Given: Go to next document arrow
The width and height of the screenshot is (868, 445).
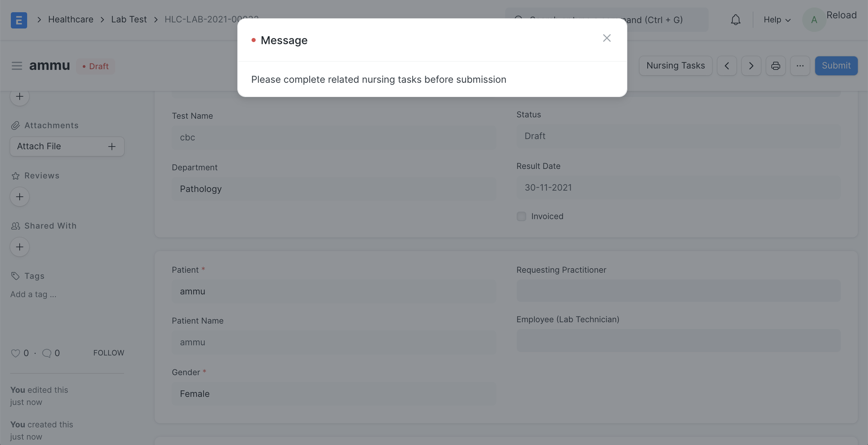Looking at the screenshot, I should (751, 66).
